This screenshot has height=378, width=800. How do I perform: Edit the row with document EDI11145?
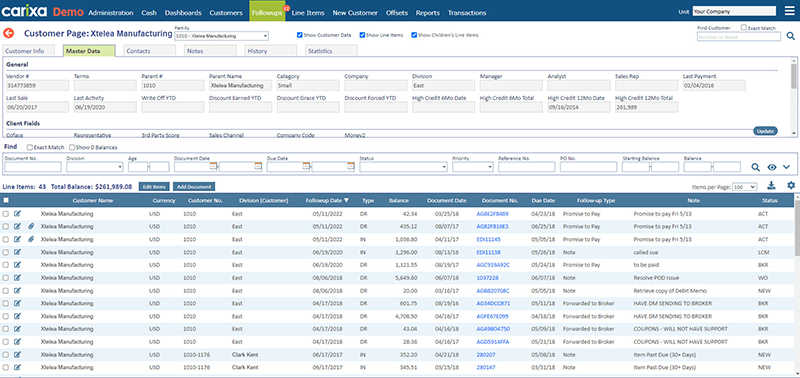[x=18, y=239]
